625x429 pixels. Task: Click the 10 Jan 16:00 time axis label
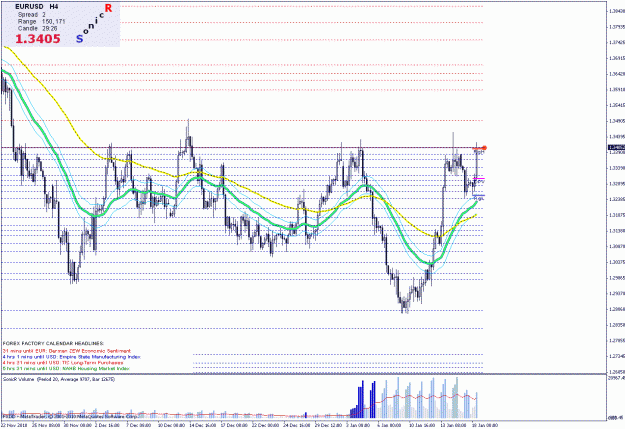422,425
